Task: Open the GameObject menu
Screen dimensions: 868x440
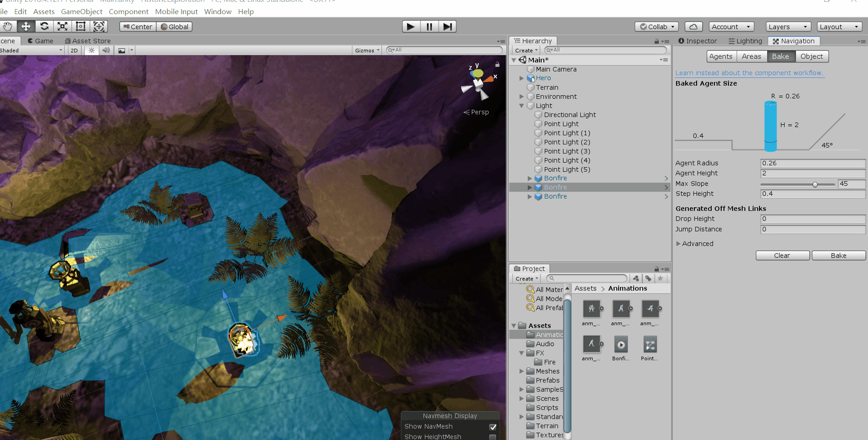Action: [82, 11]
